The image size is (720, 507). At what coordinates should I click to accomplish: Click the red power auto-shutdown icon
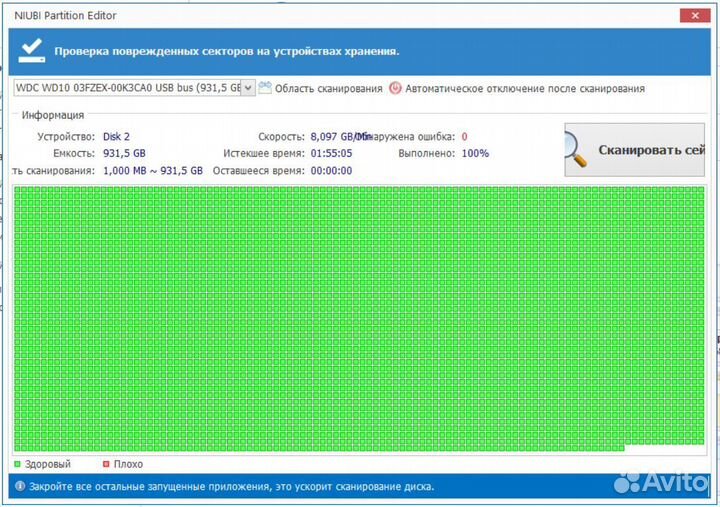[x=395, y=88]
